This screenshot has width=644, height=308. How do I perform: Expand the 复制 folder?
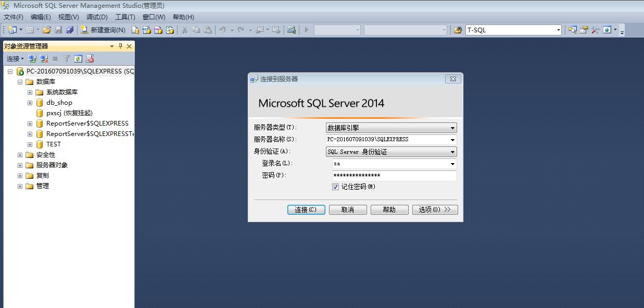20,176
